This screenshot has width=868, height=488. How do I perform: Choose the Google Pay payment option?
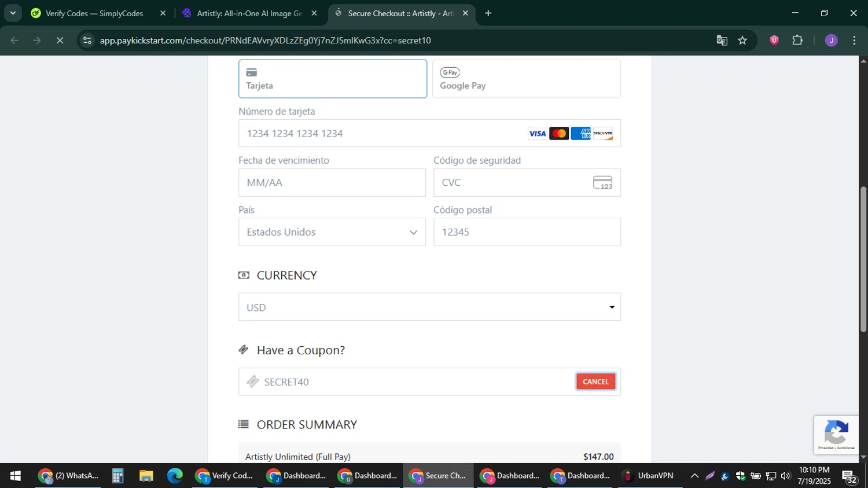tap(527, 79)
